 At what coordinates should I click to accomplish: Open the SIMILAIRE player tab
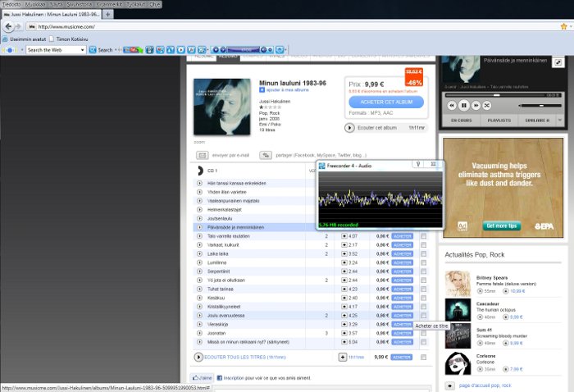click(x=537, y=120)
